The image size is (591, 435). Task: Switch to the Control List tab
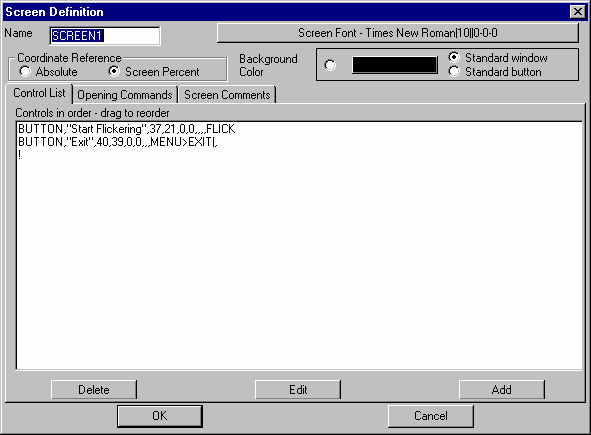point(39,93)
